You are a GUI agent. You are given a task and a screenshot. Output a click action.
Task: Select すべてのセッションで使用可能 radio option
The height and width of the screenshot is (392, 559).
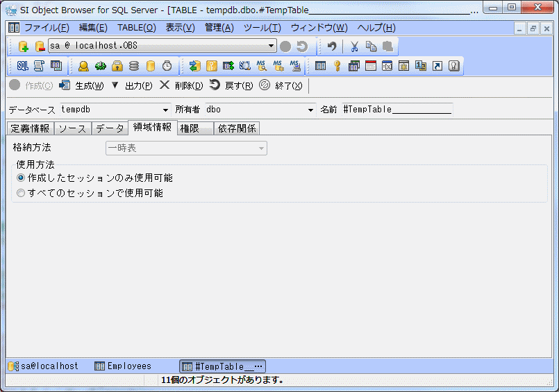pyautogui.click(x=21, y=194)
